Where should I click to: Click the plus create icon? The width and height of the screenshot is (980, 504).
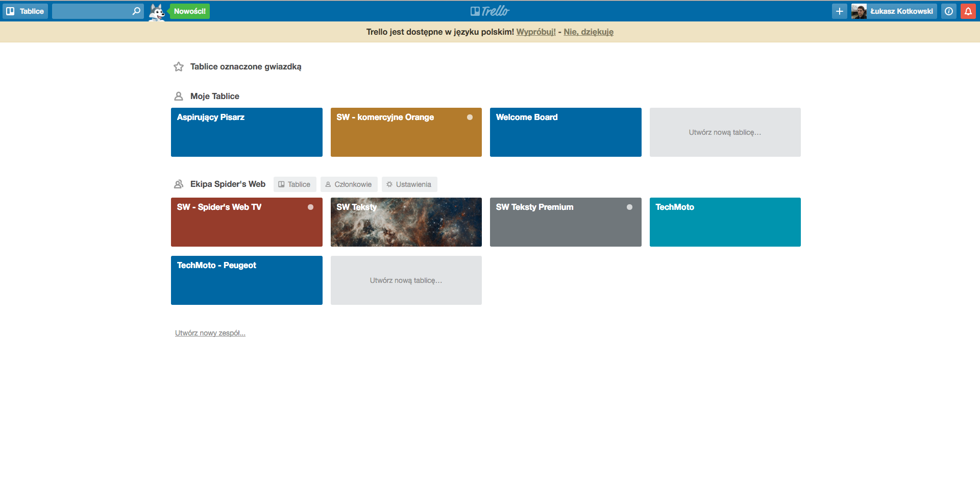839,11
